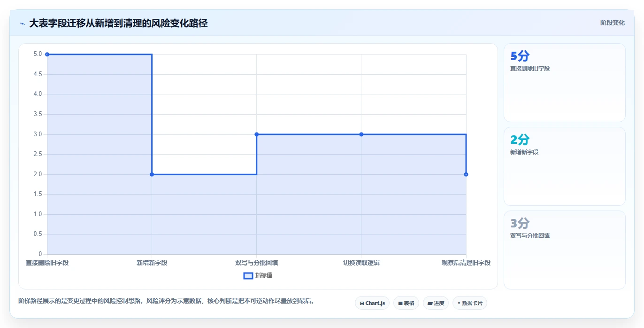Click the y-axis value 2.5
The image size is (644, 328).
coord(38,154)
